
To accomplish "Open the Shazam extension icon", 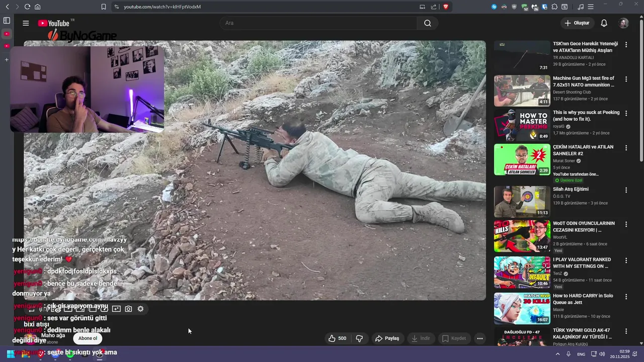I will (x=494, y=7).
